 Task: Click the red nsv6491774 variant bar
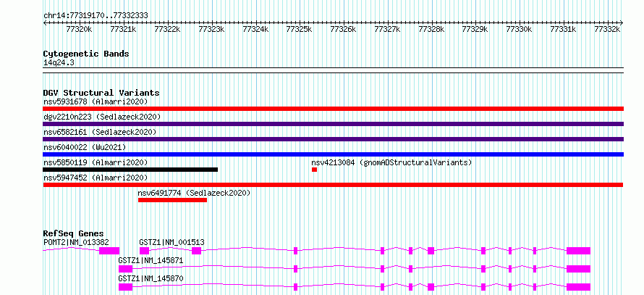pos(172,200)
